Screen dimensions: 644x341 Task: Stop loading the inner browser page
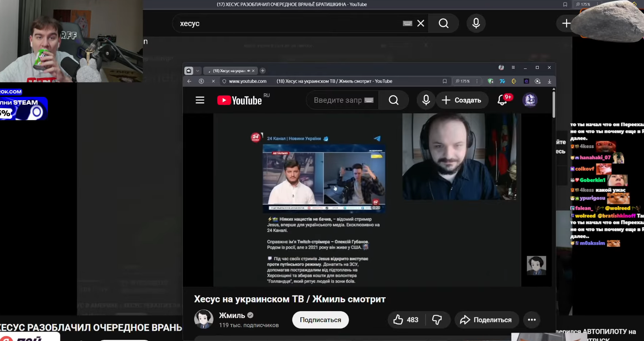pos(213,81)
